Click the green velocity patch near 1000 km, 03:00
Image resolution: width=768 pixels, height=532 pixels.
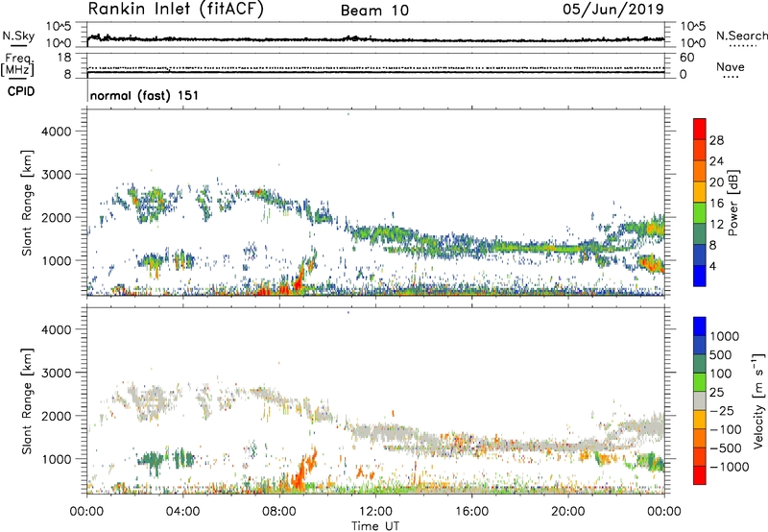152,461
